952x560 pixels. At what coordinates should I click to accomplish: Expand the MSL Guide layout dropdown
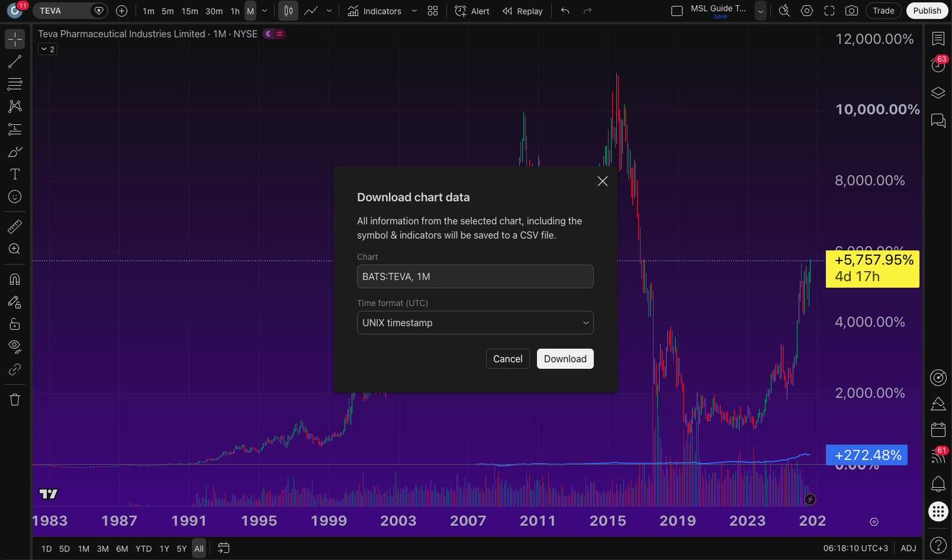[x=761, y=11]
